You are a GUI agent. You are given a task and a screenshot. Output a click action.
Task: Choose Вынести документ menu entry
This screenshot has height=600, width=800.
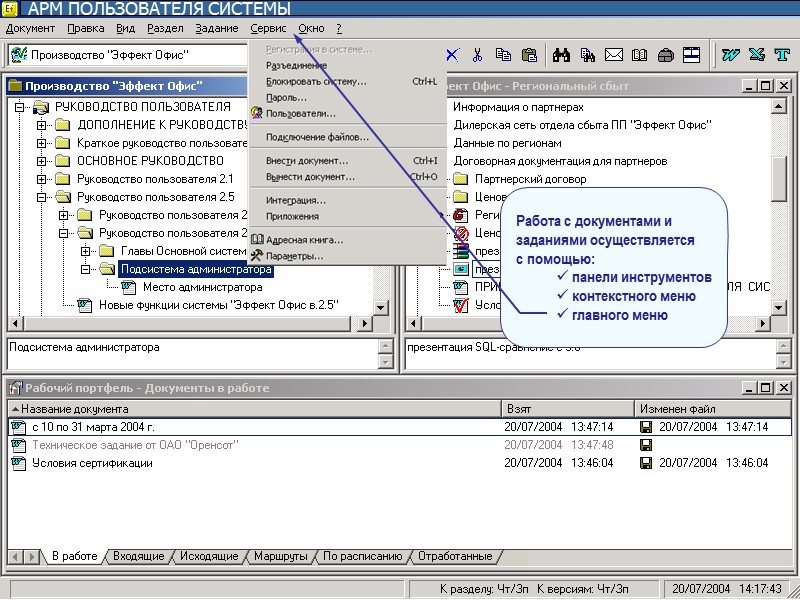point(347,177)
